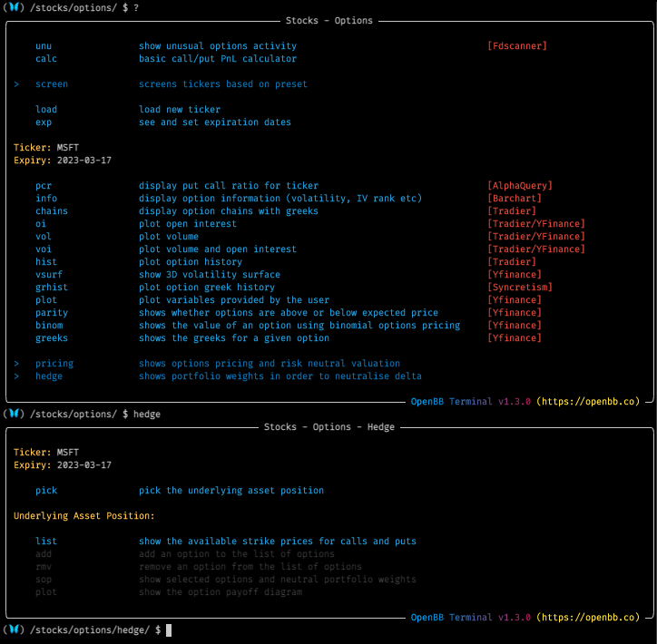The image size is (657, 644).
Task: Click [Tradier] tag on hist row
Action: click(x=512, y=262)
